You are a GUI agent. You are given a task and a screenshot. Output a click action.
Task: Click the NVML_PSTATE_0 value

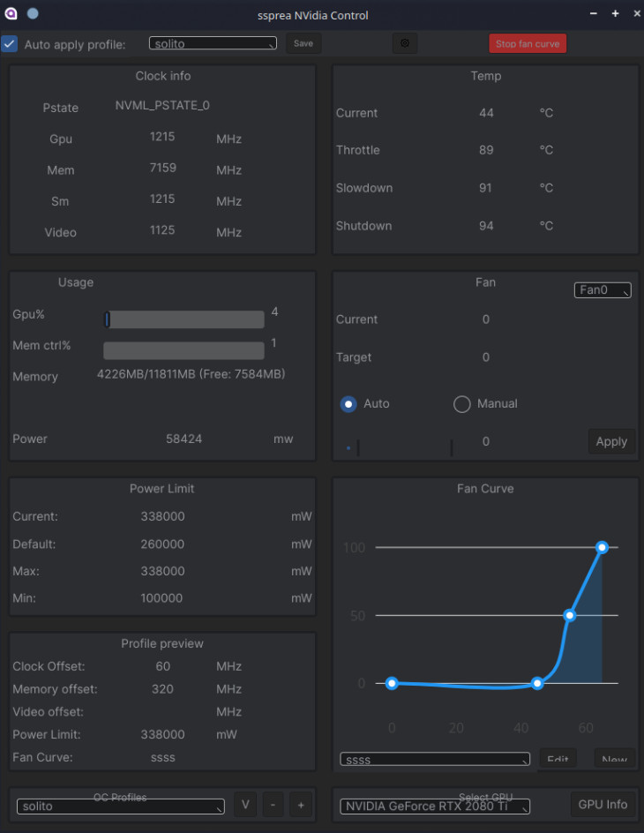point(162,105)
